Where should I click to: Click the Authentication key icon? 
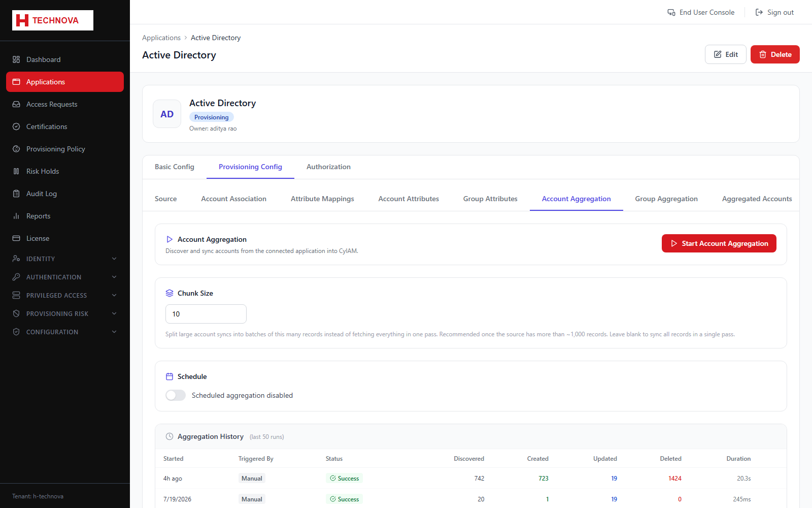16,277
